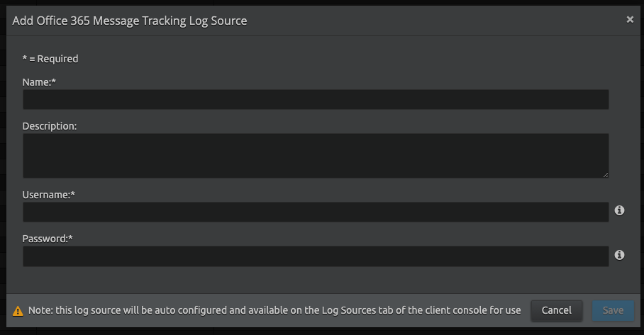Focus the Username input field
Viewport: 644px width, 335px height.
click(x=316, y=212)
